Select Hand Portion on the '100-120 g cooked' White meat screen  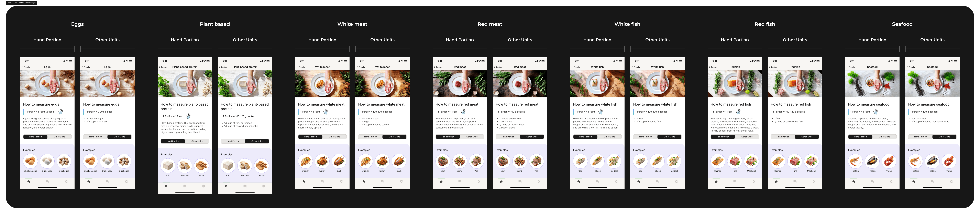pos(371,137)
